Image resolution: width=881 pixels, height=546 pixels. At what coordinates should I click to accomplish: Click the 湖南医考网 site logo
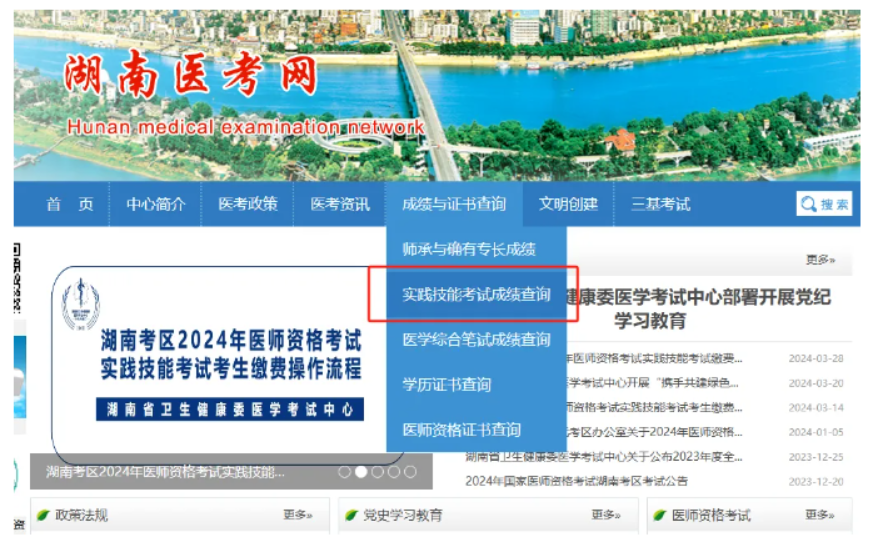pyautogui.click(x=190, y=74)
